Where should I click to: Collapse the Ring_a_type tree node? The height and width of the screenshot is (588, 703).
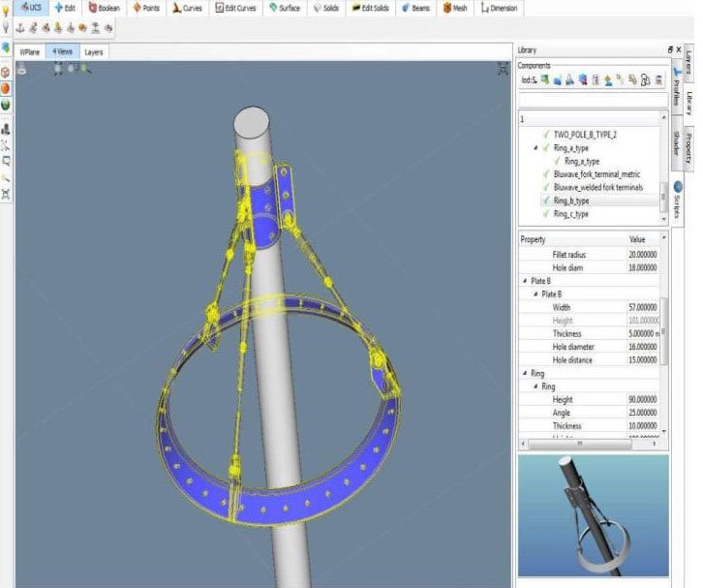click(535, 148)
